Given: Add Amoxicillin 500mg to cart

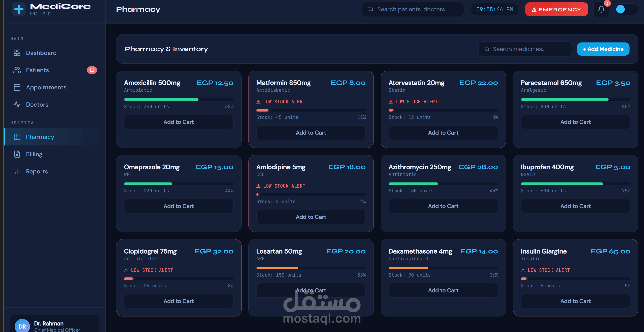Looking at the screenshot, I should point(179,122).
